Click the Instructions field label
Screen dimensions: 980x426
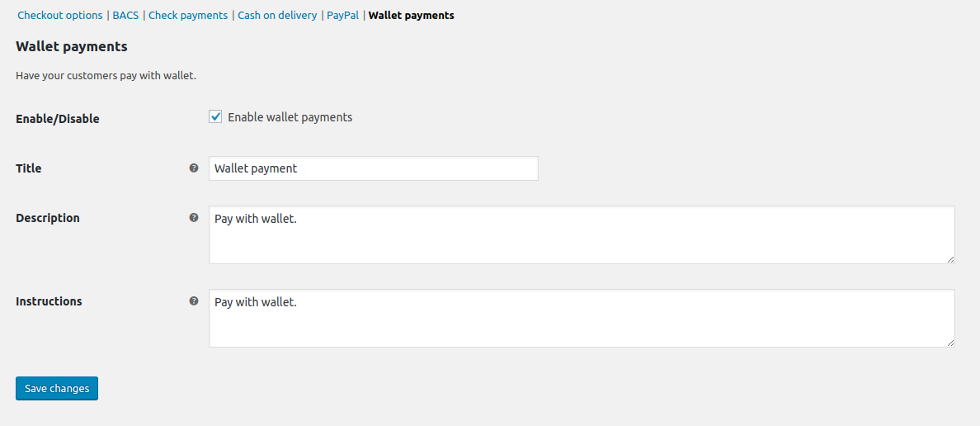point(49,301)
